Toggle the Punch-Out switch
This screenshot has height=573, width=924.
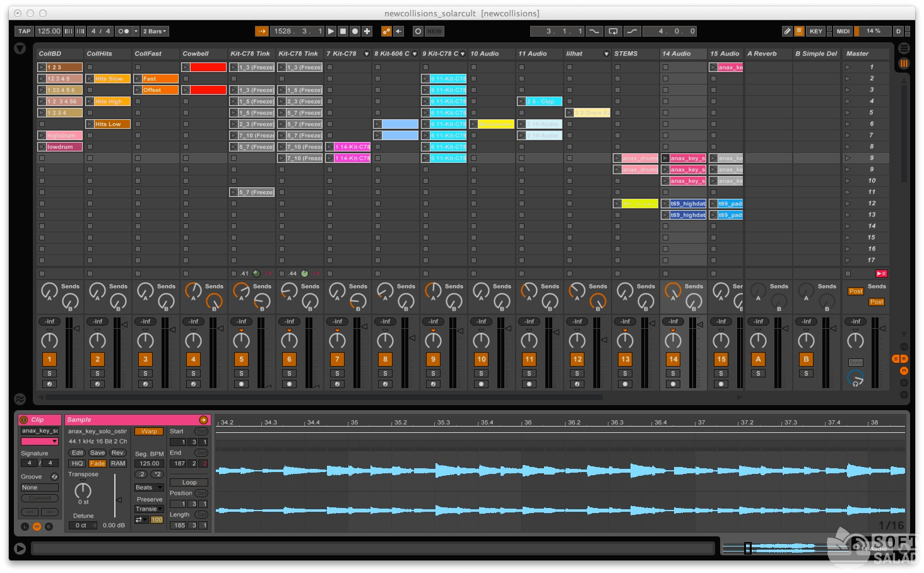pyautogui.click(x=632, y=31)
